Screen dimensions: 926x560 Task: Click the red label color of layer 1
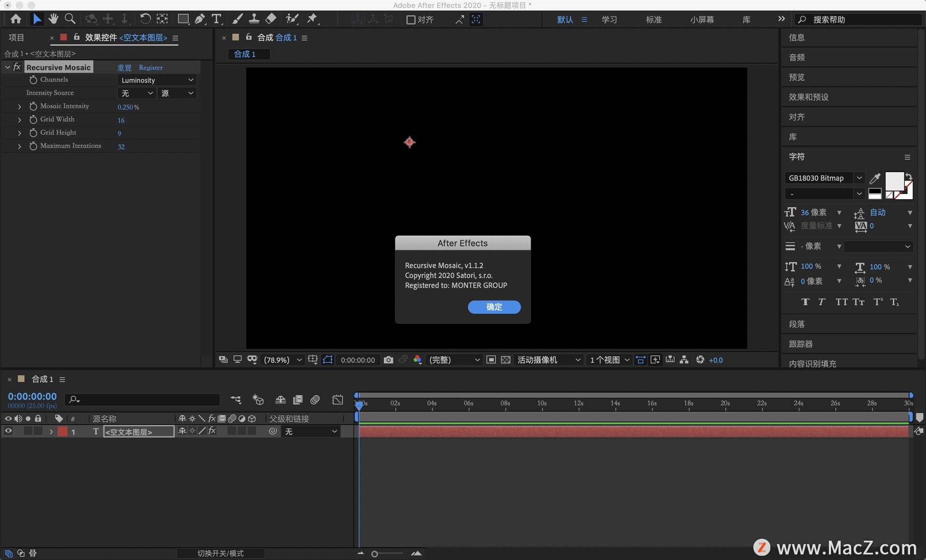62,431
